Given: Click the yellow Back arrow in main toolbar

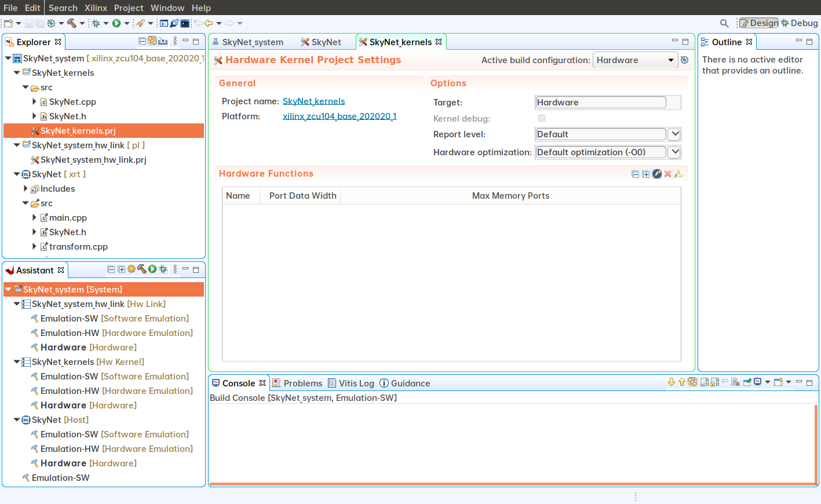Looking at the screenshot, I should coord(209,23).
